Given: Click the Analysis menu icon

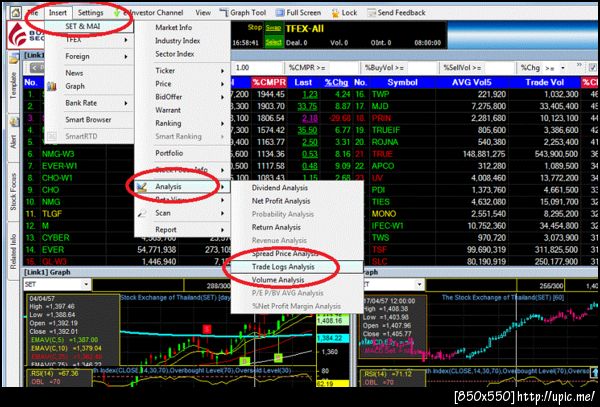Looking at the screenshot, I should 142,187.
